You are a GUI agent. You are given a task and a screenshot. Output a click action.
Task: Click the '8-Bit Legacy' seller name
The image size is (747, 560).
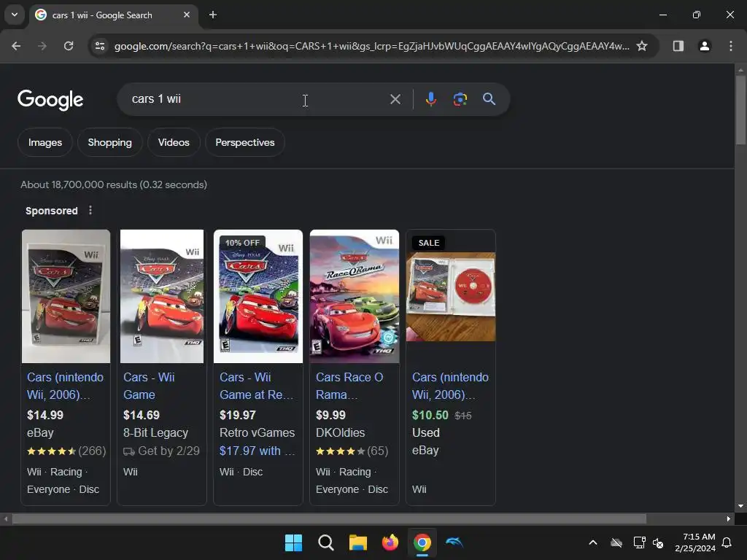[155, 432]
